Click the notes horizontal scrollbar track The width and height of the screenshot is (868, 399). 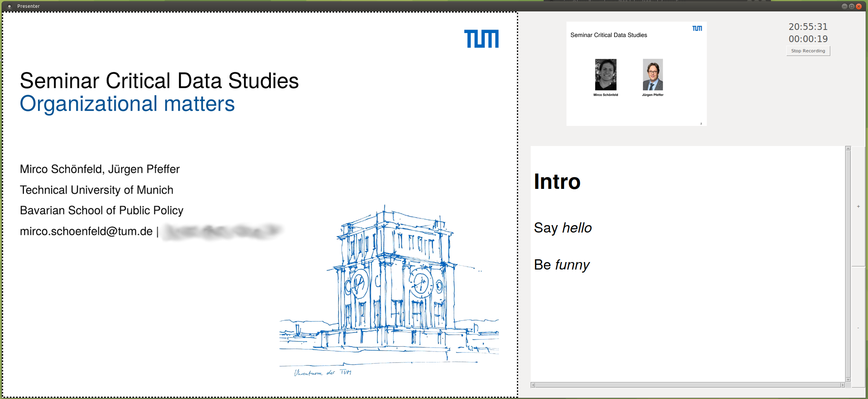[x=688, y=385]
